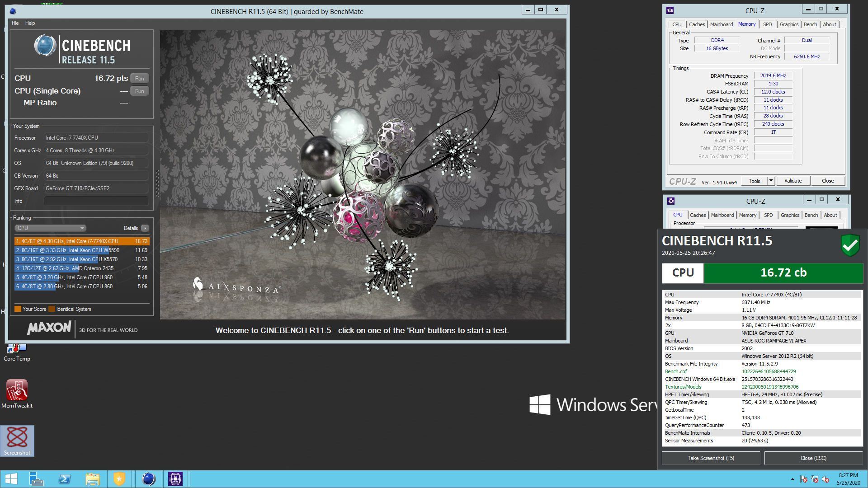This screenshot has height=488, width=868.
Task: Launch the Screenshot desktop shortcut
Action: click(17, 441)
